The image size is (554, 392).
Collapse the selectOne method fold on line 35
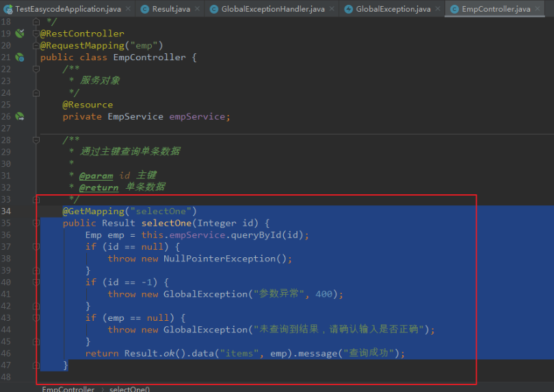(36, 223)
